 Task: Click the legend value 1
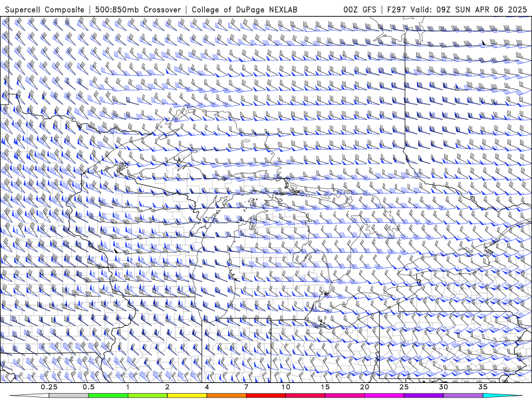tap(128, 387)
